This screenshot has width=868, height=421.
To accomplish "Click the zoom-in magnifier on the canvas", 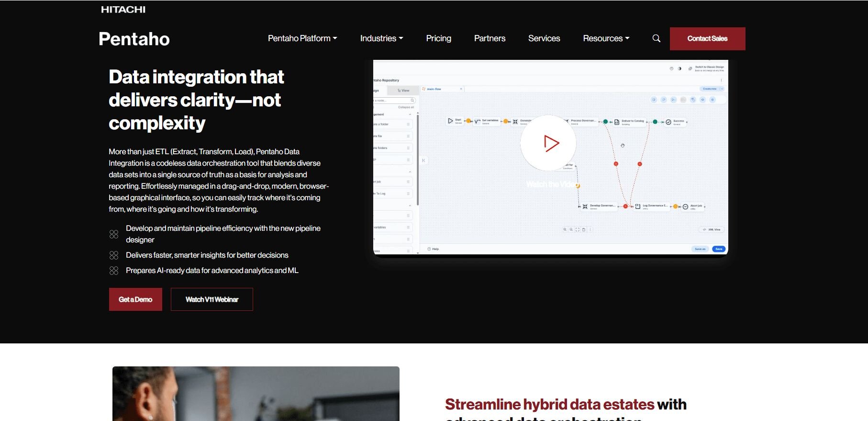I will pyautogui.click(x=565, y=229).
